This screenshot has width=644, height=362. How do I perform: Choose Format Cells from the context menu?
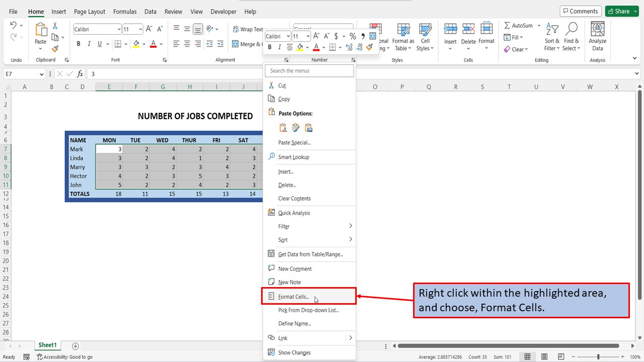tap(293, 297)
